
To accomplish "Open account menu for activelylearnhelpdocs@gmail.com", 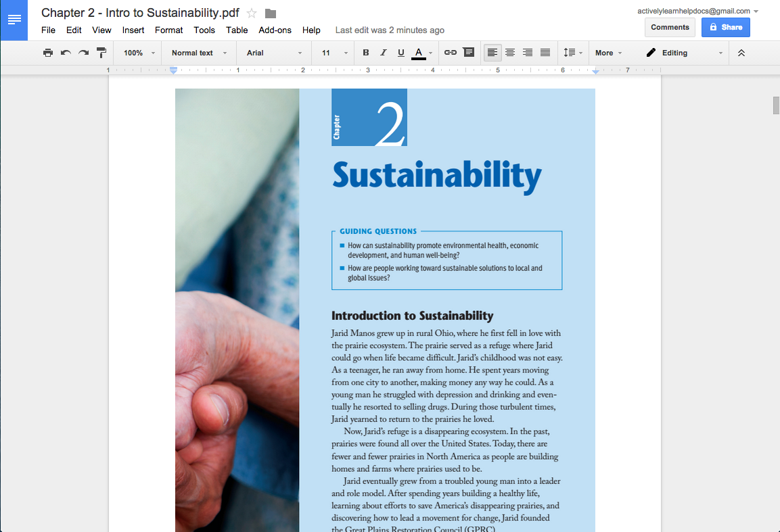I will [698, 11].
